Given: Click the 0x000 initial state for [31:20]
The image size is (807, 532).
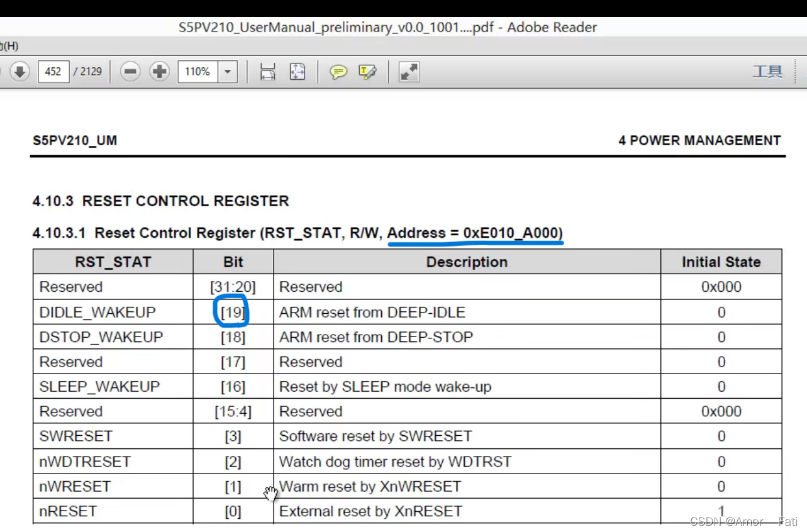Looking at the screenshot, I should (x=721, y=287).
